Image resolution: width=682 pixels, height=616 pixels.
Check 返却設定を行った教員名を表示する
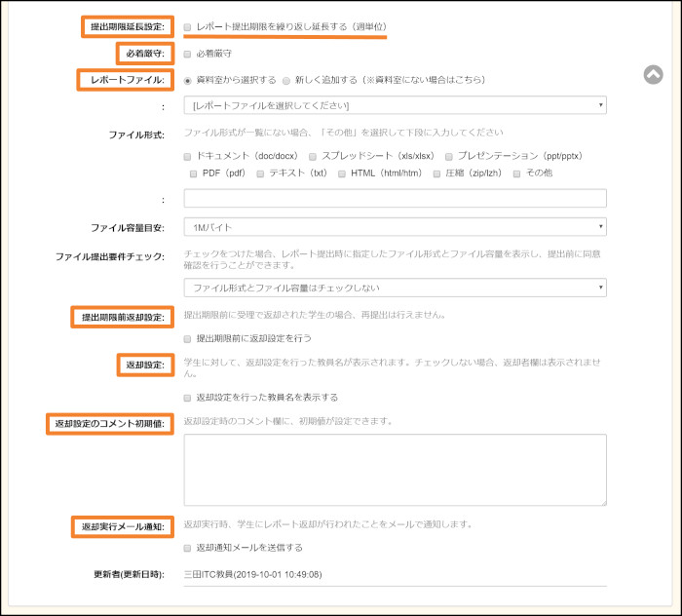click(x=188, y=398)
